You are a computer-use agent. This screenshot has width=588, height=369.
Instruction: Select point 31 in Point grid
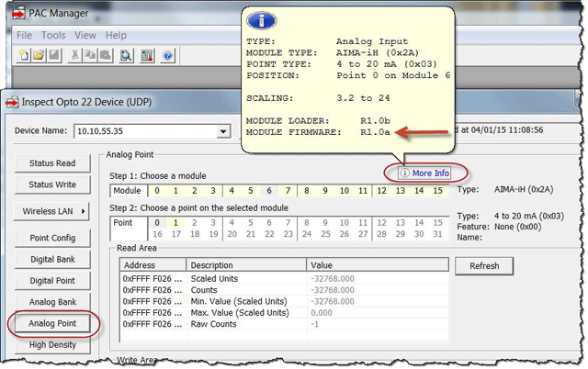point(438,234)
